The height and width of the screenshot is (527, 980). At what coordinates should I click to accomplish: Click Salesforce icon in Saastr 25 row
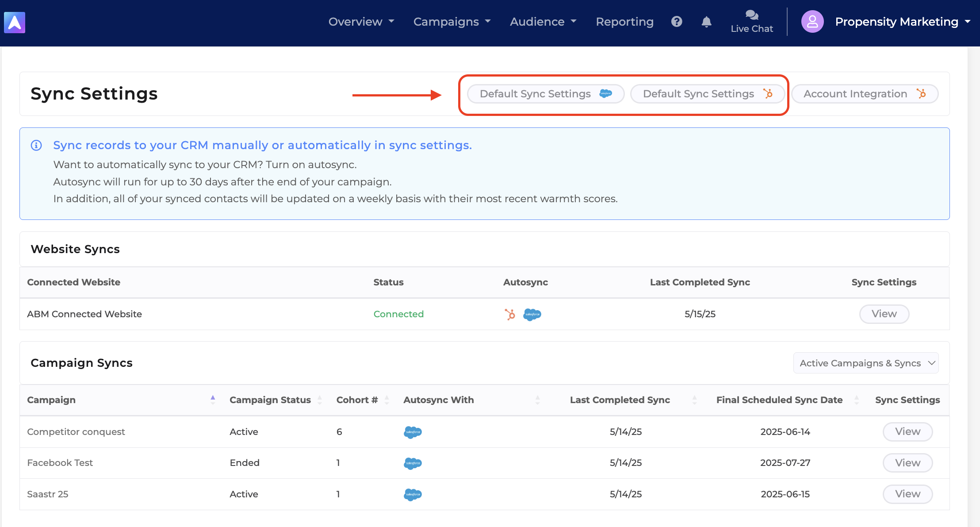click(x=413, y=494)
